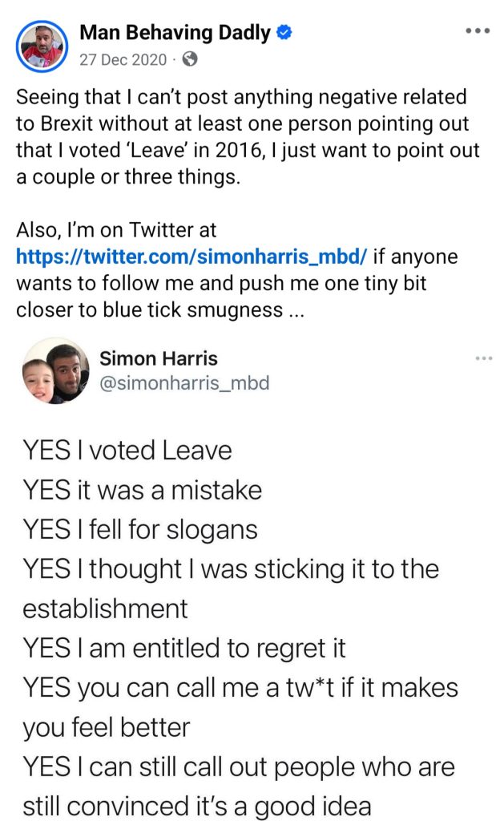Click the 'YES I fell for slogans' line
504x821 pixels.
coord(139,529)
